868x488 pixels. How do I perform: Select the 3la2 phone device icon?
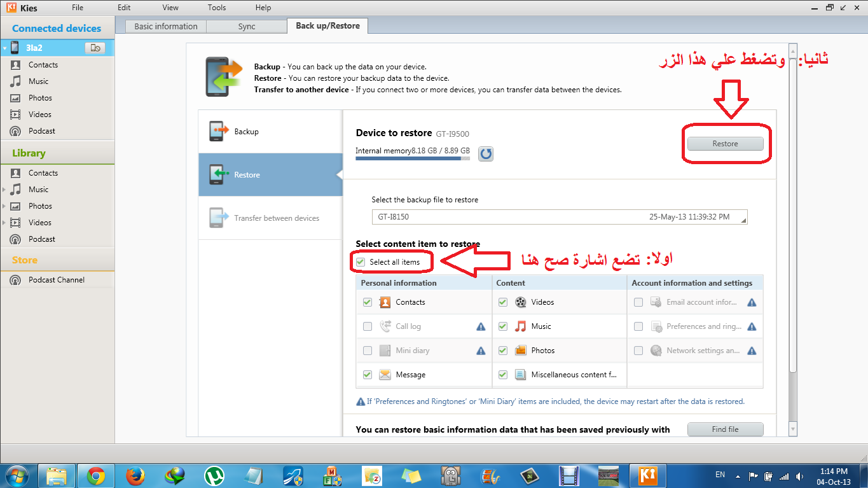tap(15, 48)
